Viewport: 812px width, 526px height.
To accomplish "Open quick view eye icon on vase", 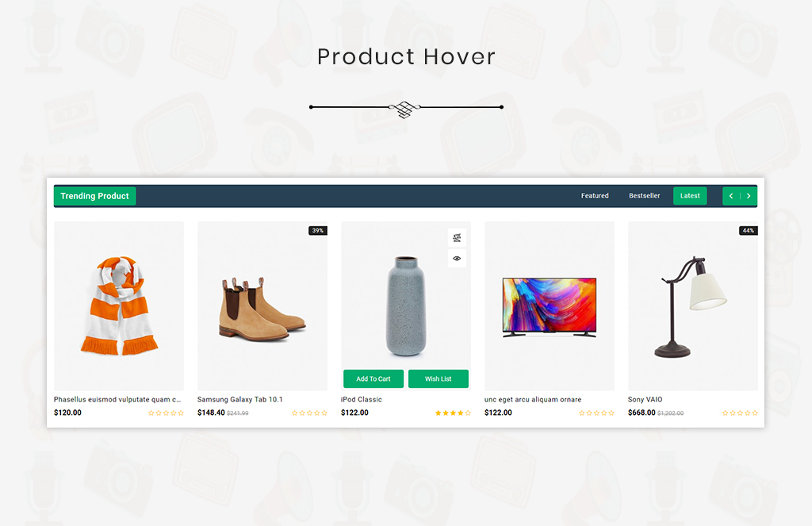I will click(457, 258).
